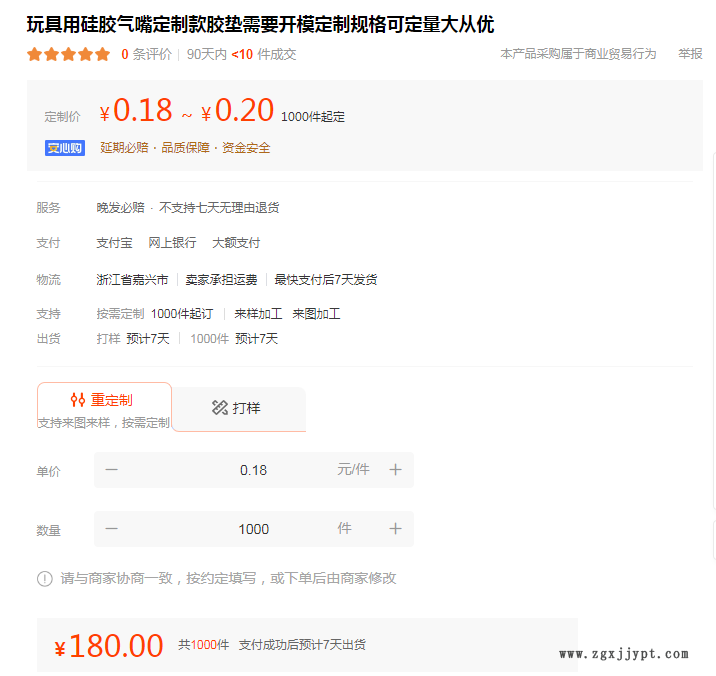Image resolution: width=716 pixels, height=676 pixels.
Task: Click the 网上银行 payment option
Action: point(172,243)
